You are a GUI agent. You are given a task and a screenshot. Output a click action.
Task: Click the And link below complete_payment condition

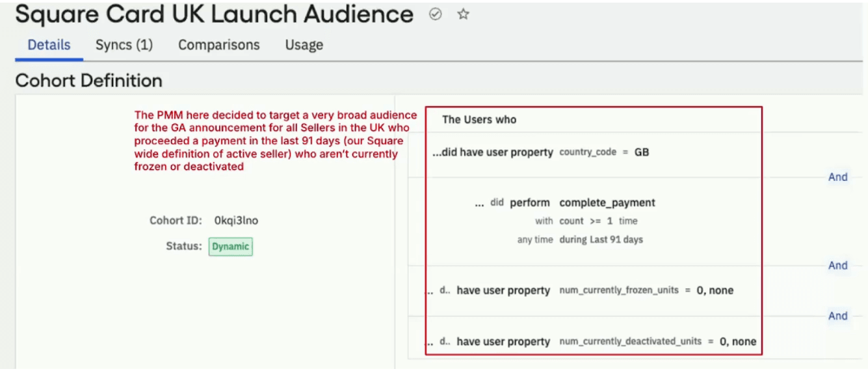tap(838, 266)
